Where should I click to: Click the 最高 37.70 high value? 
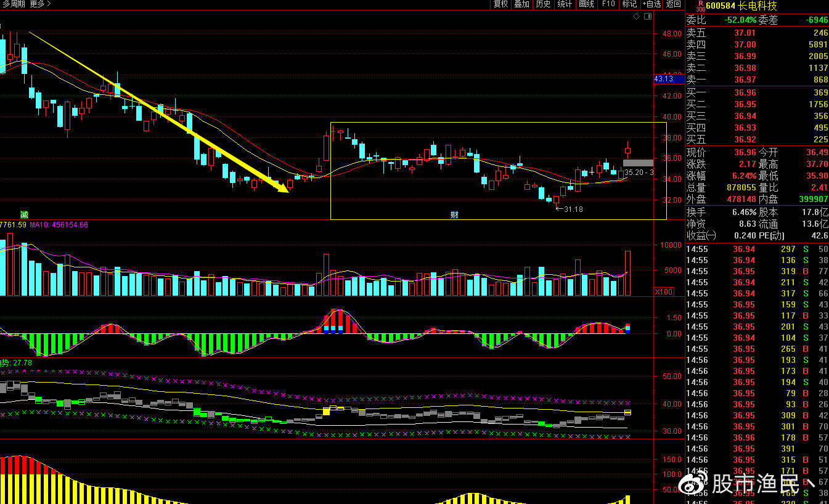tap(817, 165)
